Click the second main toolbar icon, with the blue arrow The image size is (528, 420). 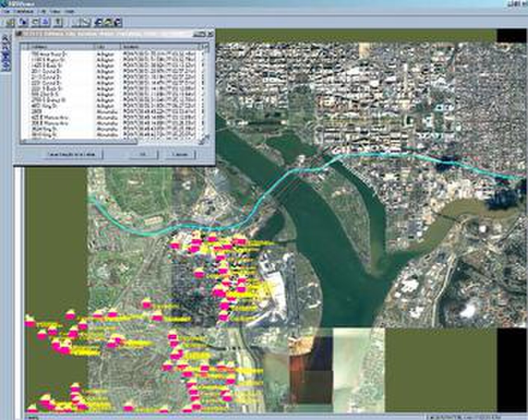pos(24,22)
